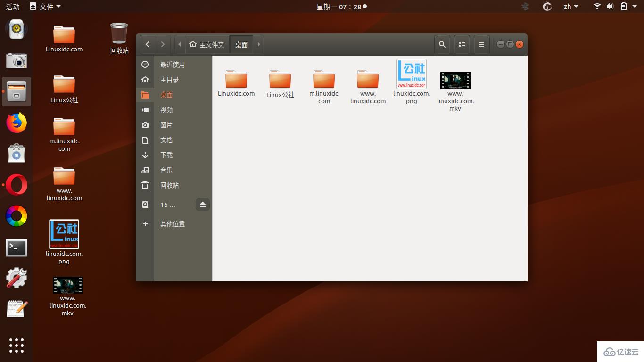The height and width of the screenshot is (362, 644).
Task: Click the plus icon beside 其他位置
Action: click(145, 224)
